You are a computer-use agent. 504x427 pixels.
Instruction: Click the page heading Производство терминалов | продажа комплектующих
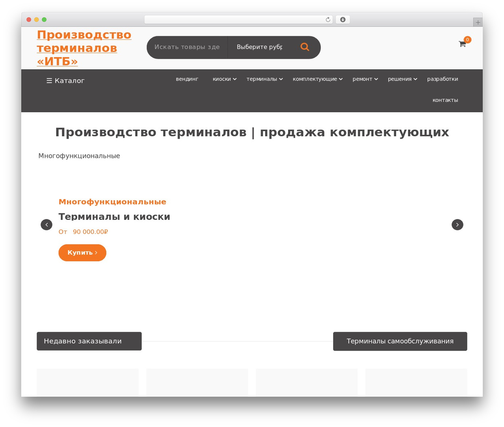pos(252,132)
